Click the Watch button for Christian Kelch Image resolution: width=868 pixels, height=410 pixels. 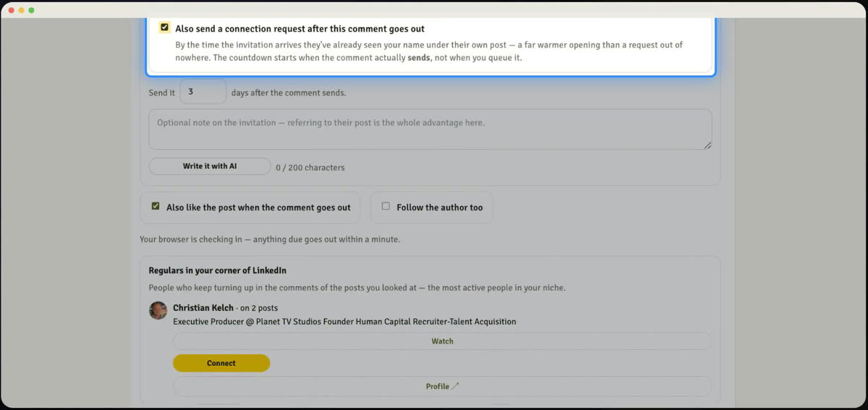tap(442, 341)
